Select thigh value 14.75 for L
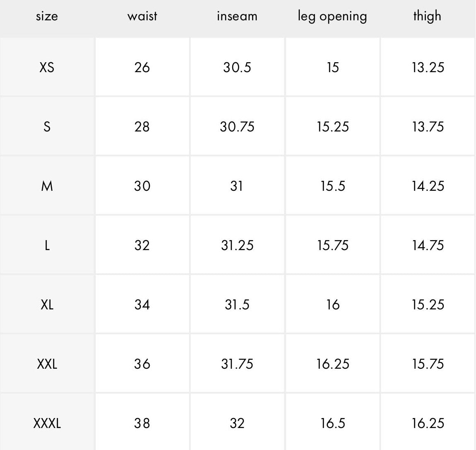 [x=428, y=246]
